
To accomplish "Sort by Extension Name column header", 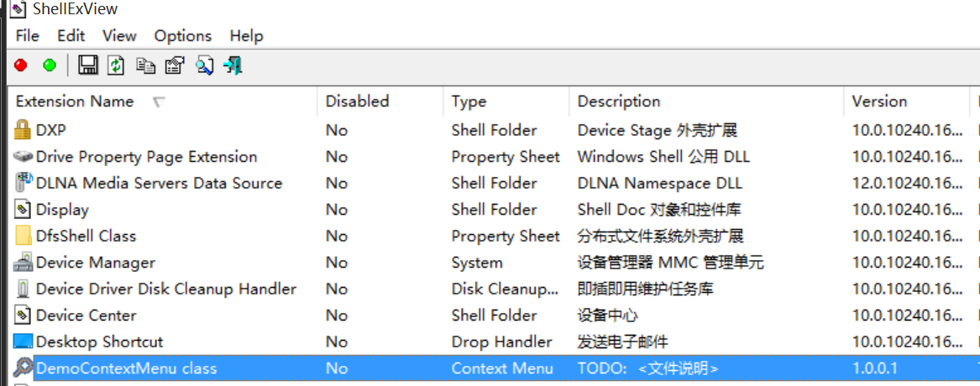I will pyautogui.click(x=76, y=102).
